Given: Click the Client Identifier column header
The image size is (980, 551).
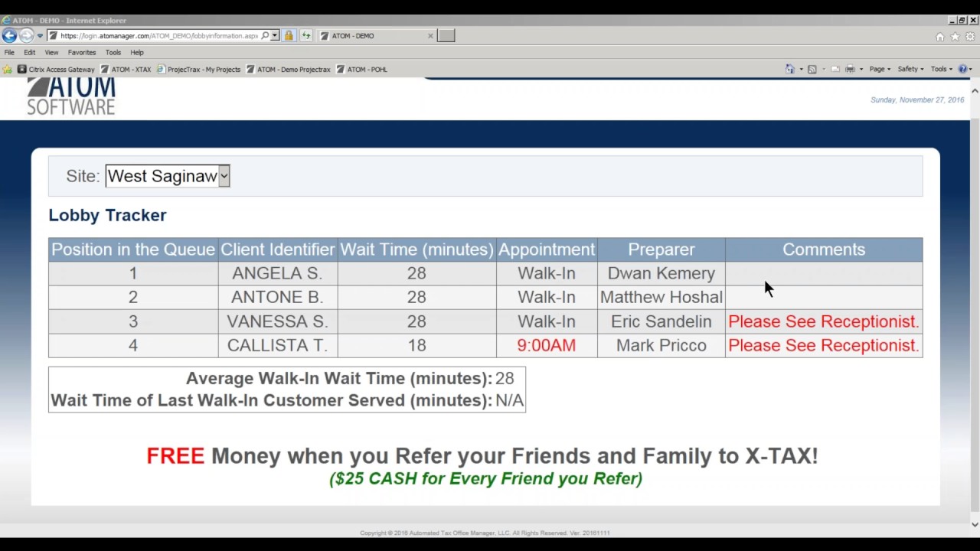Looking at the screenshot, I should coord(278,249).
